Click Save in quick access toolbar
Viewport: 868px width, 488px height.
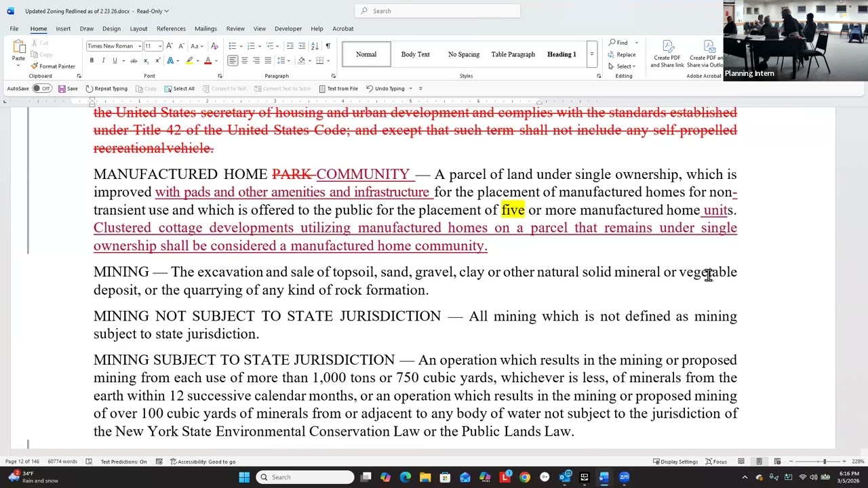coord(68,89)
